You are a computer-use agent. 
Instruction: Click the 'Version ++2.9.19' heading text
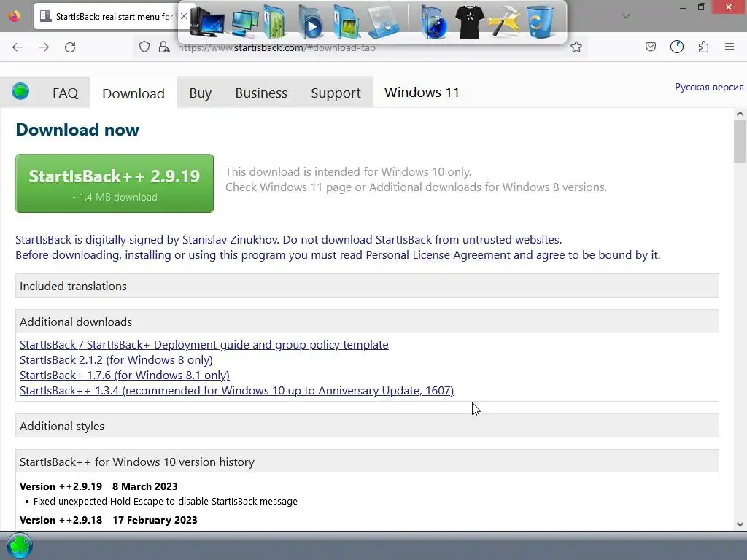(61, 486)
